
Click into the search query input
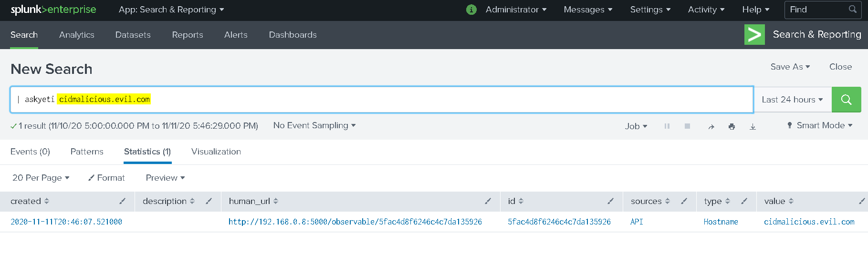382,100
